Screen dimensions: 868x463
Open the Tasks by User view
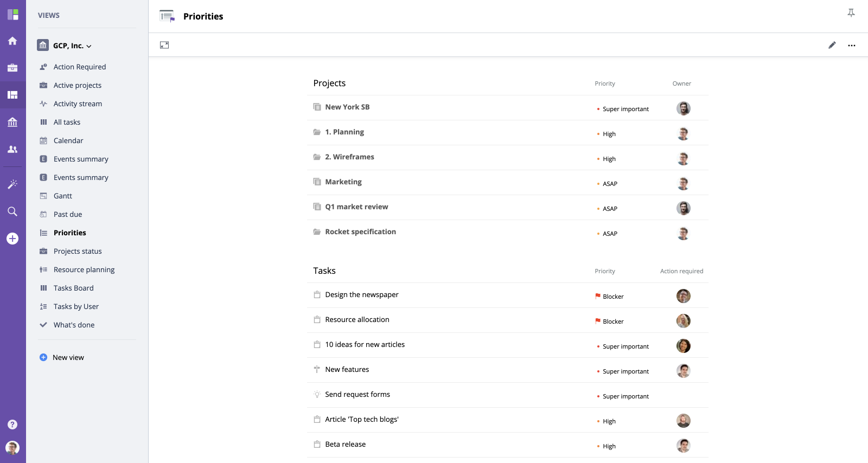point(76,306)
